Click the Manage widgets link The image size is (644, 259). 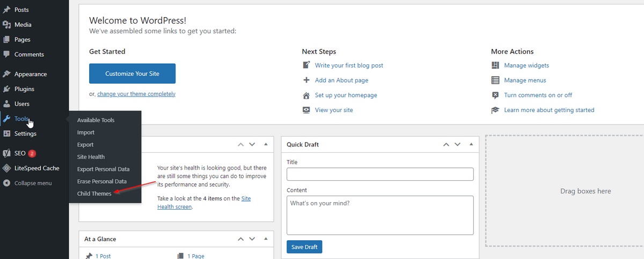click(x=526, y=65)
